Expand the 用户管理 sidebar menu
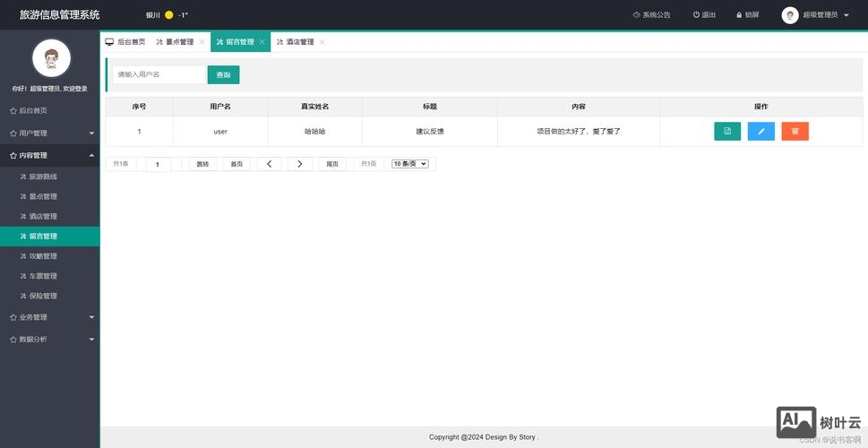868x448 pixels. 50,133
